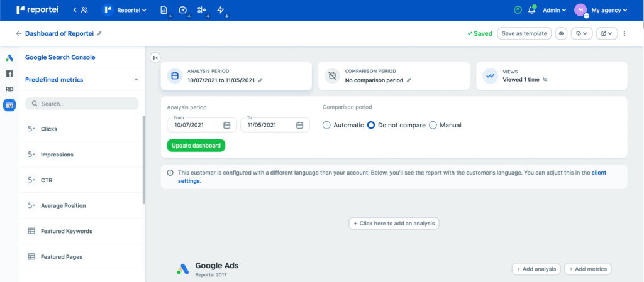The width and height of the screenshot is (644, 282).
Task: Select Facebook in the sidebar
Action: 9,73
